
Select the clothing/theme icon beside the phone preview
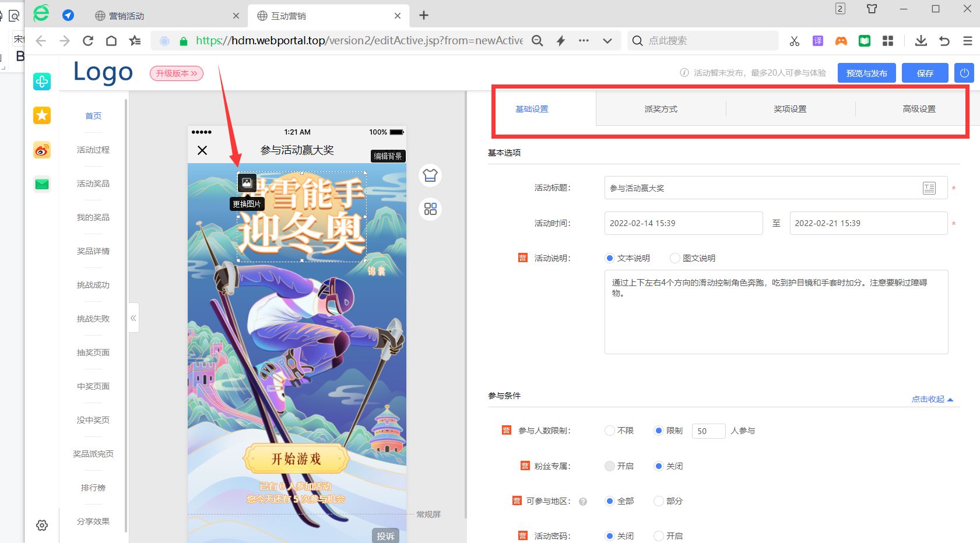430,175
